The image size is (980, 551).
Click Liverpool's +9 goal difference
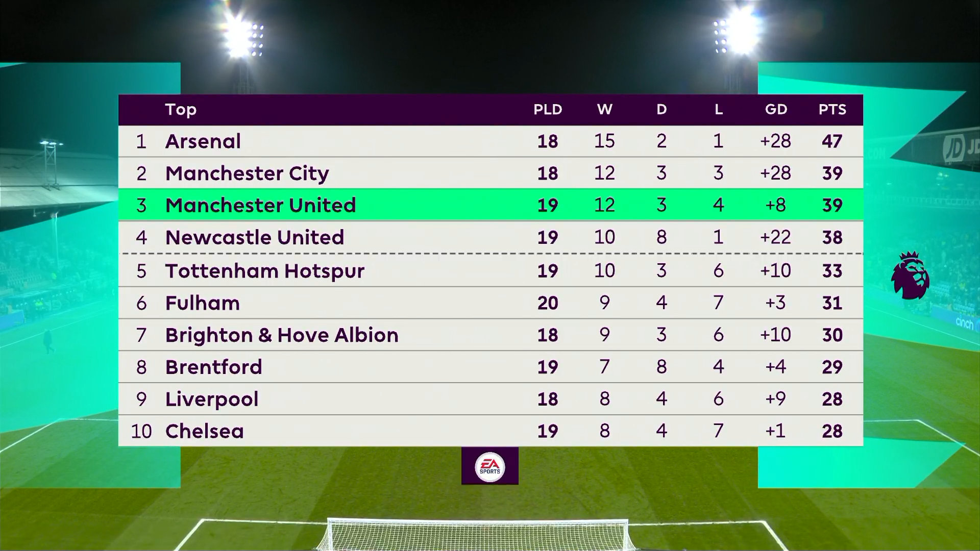[x=775, y=399]
